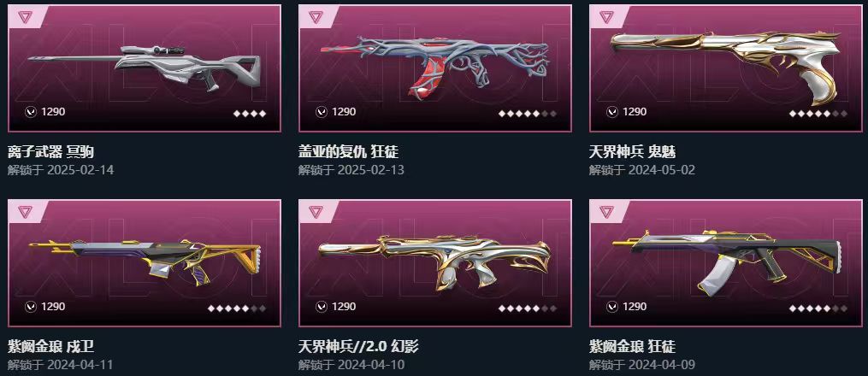Click the 1290 price on 幻影 card
The image size is (868, 376).
click(x=344, y=306)
